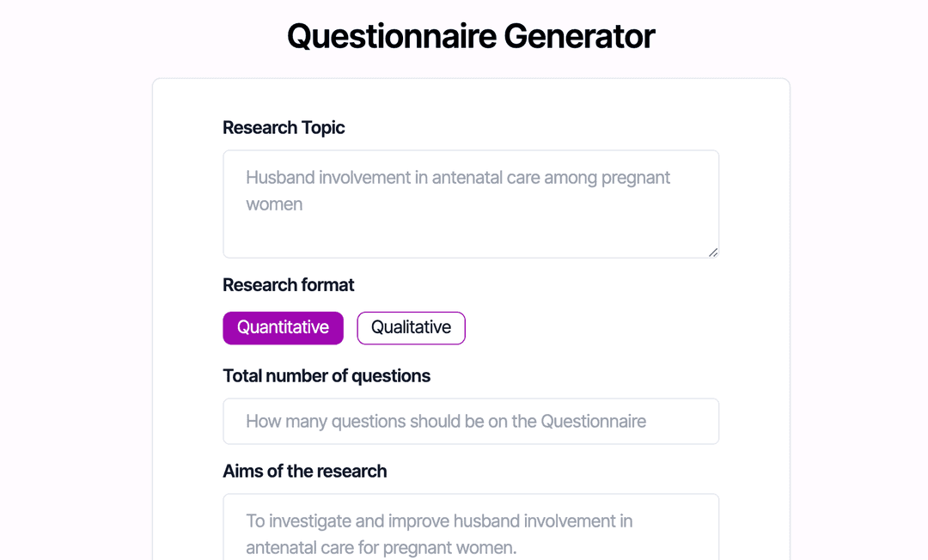Select the Quantitative research format

pyautogui.click(x=283, y=328)
